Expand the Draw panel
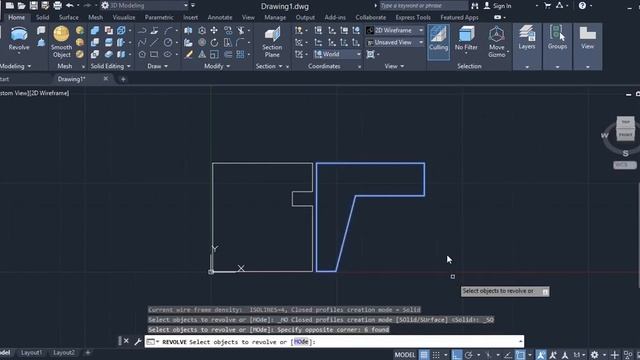 (x=157, y=66)
